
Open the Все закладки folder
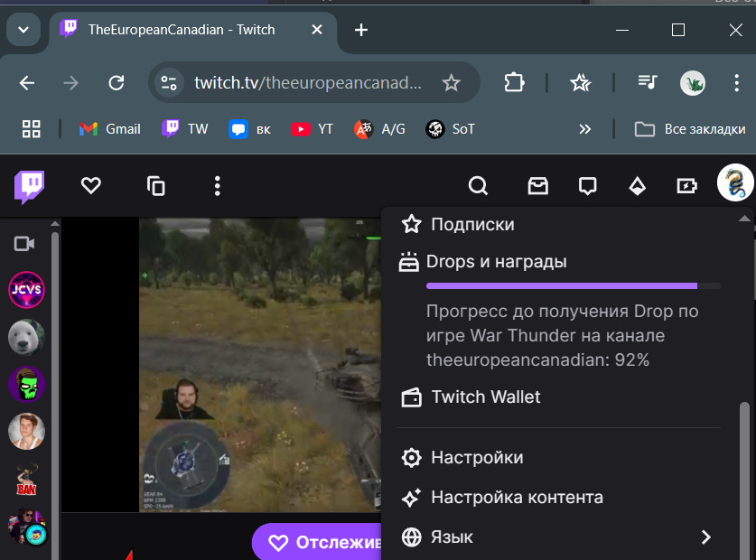(x=690, y=129)
